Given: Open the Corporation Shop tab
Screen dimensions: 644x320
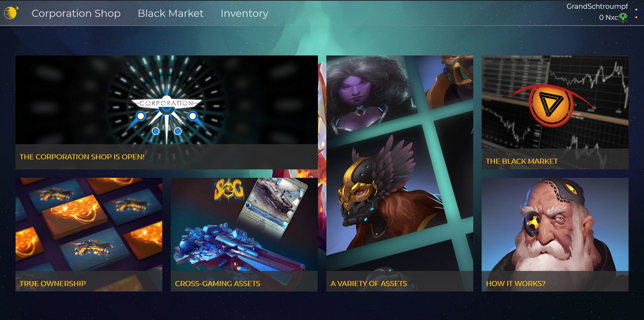Looking at the screenshot, I should (x=76, y=13).
